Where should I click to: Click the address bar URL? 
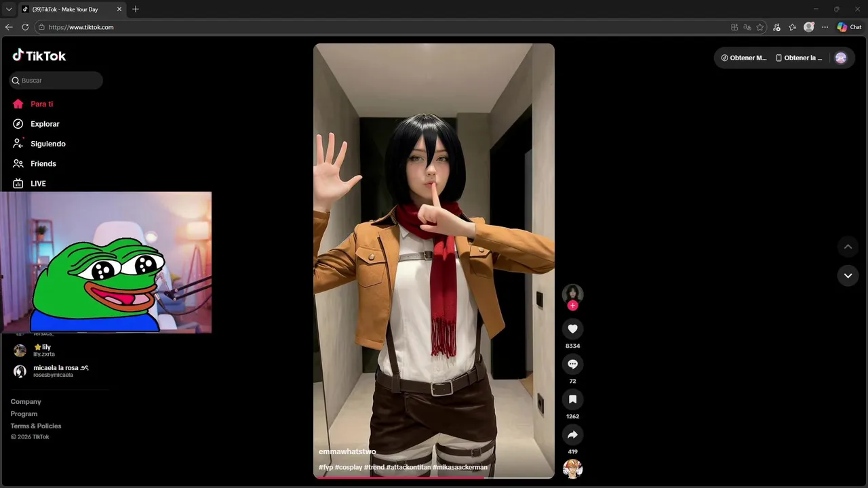coord(81,27)
